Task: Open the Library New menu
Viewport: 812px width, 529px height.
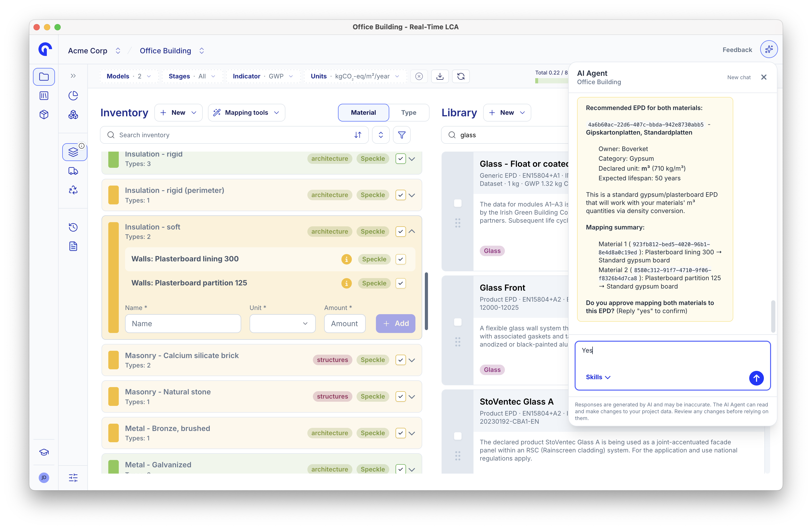Action: click(x=507, y=113)
